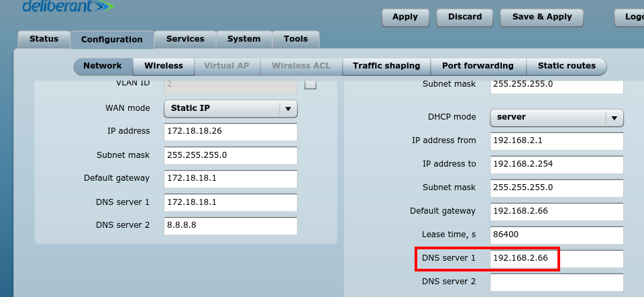Select the Static routes sub-tab
This screenshot has width=644, height=297.
point(566,67)
